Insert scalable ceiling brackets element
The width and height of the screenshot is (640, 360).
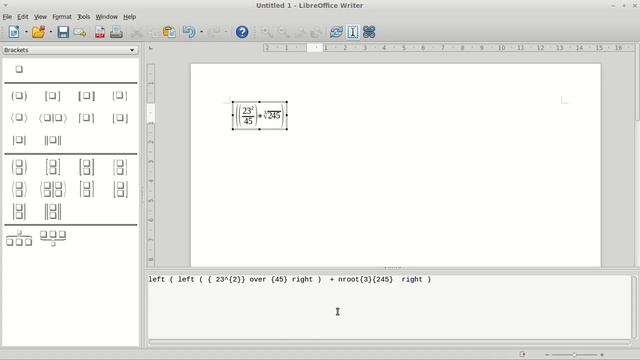click(x=87, y=189)
